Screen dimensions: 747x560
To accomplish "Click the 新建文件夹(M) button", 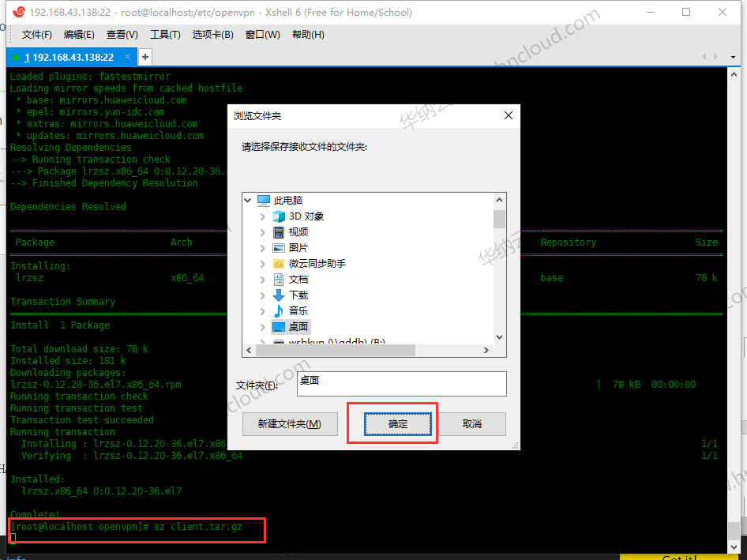I will [x=290, y=424].
